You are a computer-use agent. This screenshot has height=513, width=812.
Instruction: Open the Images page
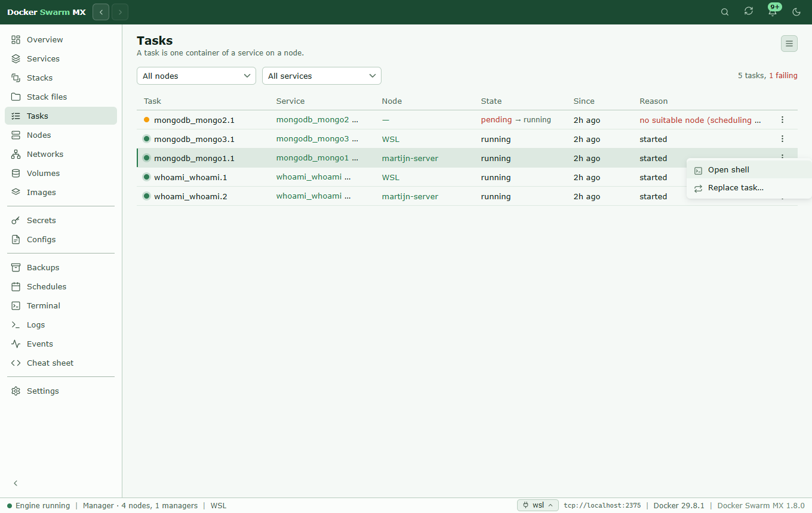coord(60,192)
